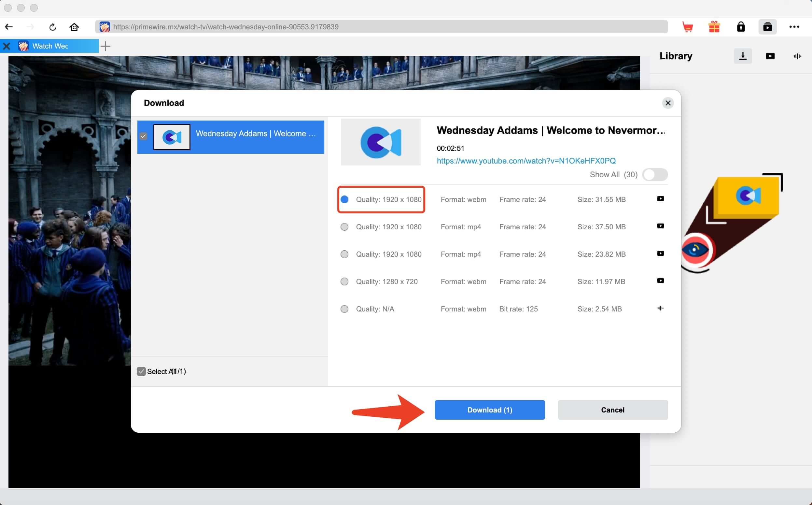The height and width of the screenshot is (505, 812).
Task: Toggle the Show All (30) switch
Action: tap(655, 175)
